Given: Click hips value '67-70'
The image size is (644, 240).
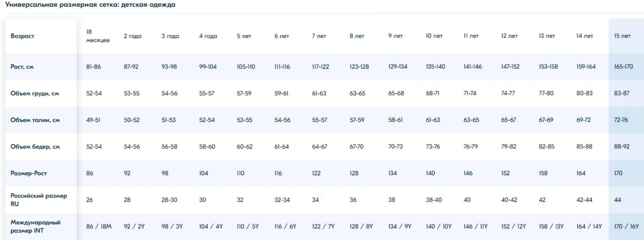Looking at the screenshot, I should [356, 147].
